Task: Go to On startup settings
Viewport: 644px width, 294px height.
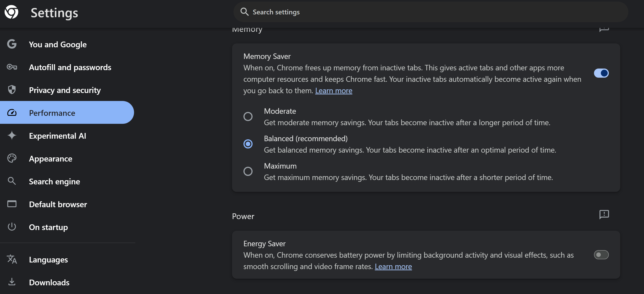Action: [48, 227]
